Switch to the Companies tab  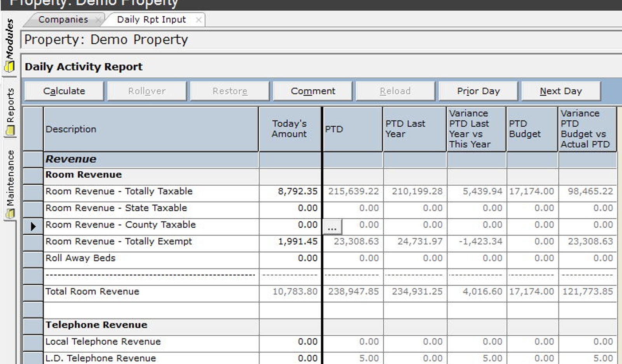click(63, 19)
